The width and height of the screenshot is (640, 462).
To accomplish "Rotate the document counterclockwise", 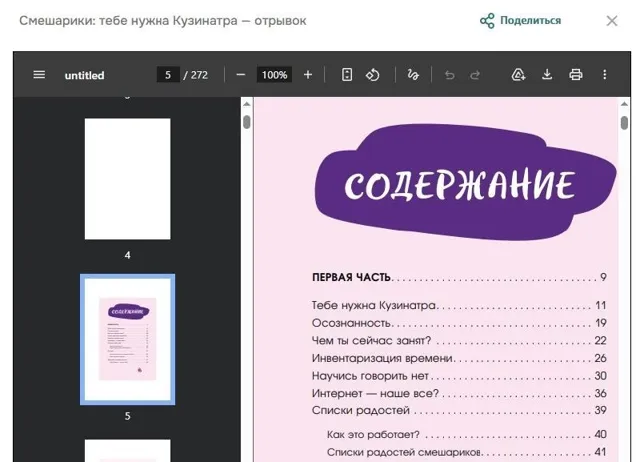I will [372, 75].
